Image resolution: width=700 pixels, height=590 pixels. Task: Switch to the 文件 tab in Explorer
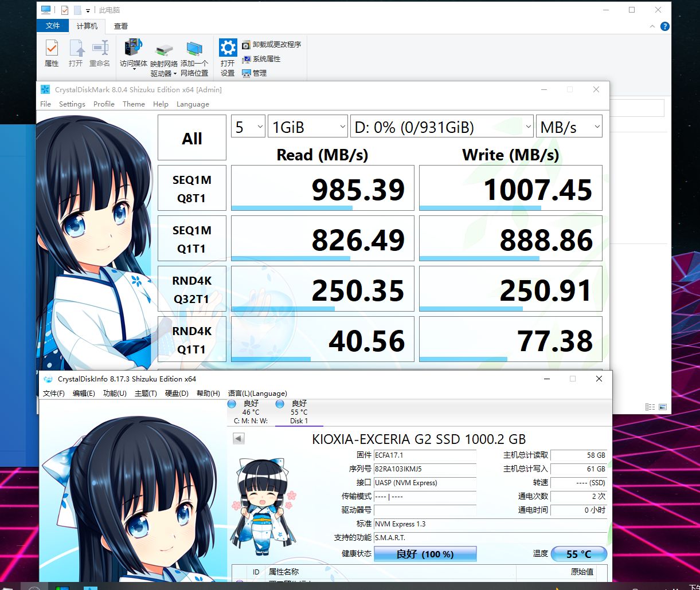click(53, 26)
